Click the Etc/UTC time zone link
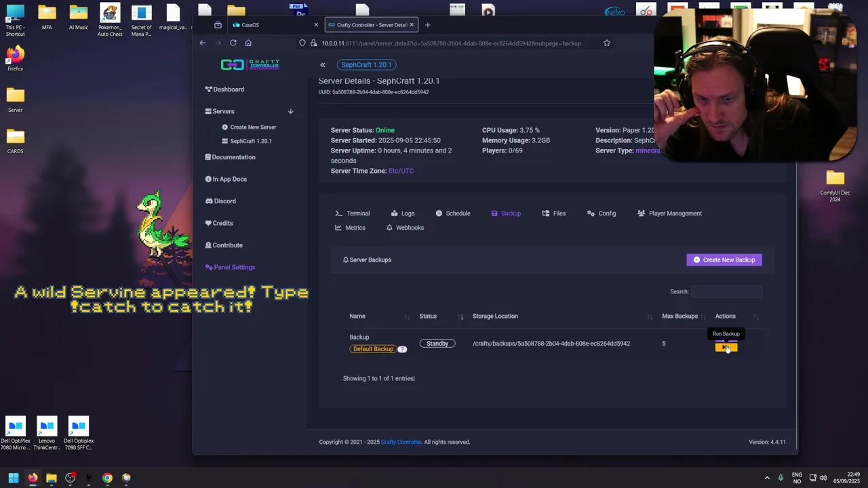Screen dimensions: 868x488 (x=401, y=171)
